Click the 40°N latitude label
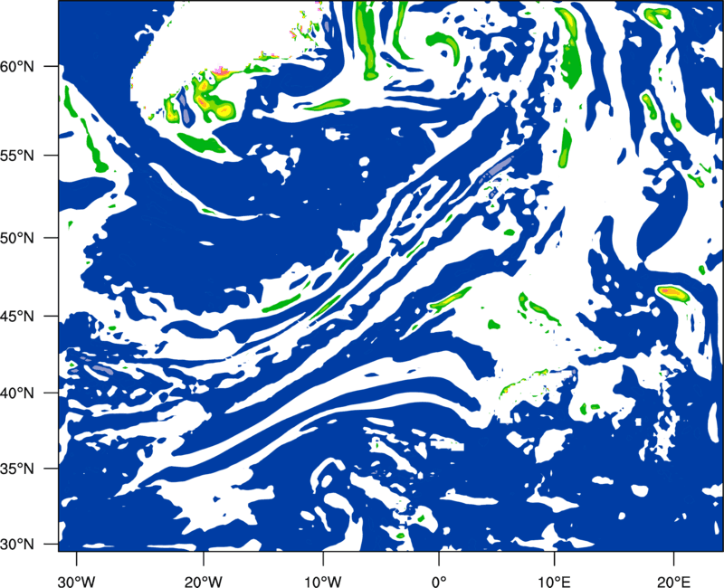Viewport: 724px width, 588px height. (x=17, y=394)
